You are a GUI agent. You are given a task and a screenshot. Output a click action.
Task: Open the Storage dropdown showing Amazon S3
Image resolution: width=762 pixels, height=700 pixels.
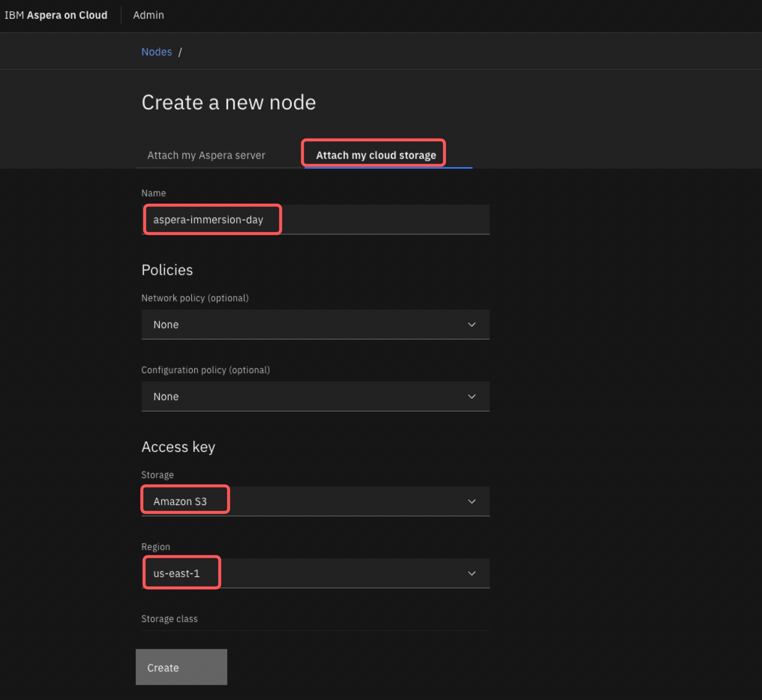click(x=315, y=501)
